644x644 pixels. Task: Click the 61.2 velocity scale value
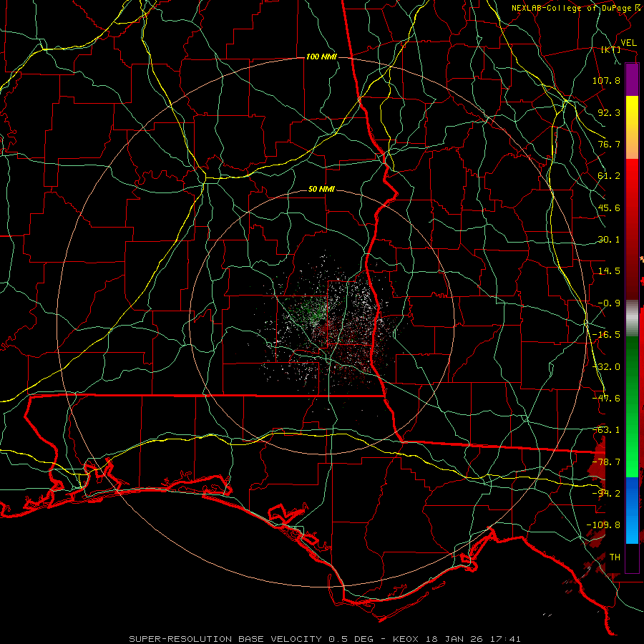[609, 176]
